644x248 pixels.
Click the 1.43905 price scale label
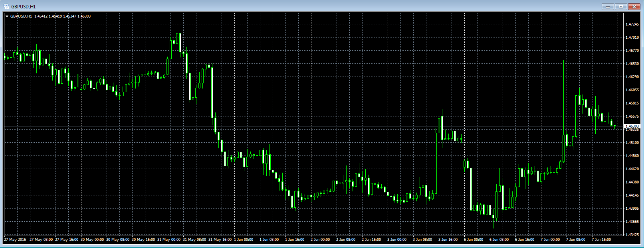(632, 209)
